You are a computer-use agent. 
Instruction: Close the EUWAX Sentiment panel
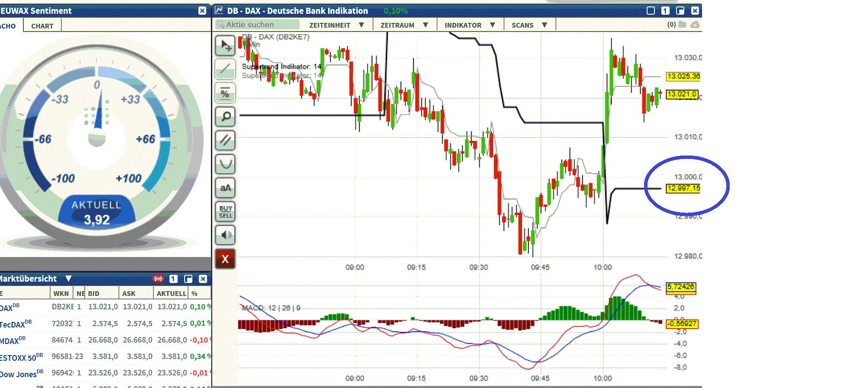pyautogui.click(x=202, y=11)
